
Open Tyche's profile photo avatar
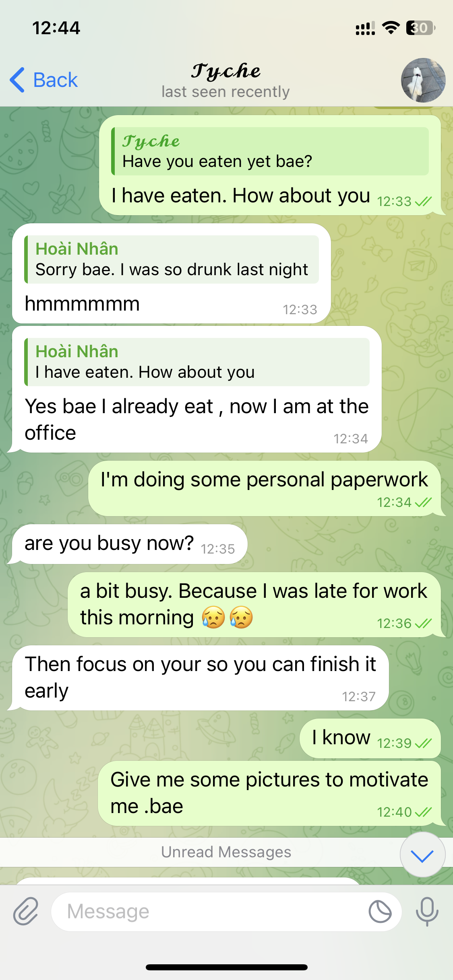click(423, 80)
